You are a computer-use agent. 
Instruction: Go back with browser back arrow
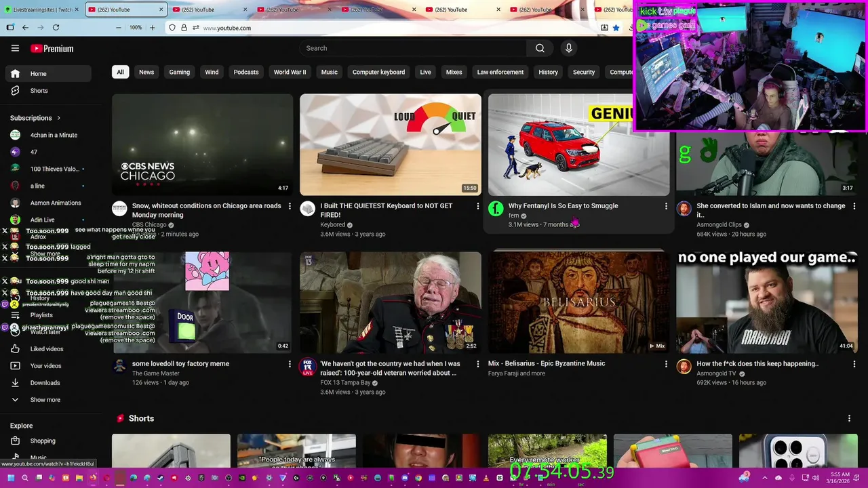click(25, 28)
